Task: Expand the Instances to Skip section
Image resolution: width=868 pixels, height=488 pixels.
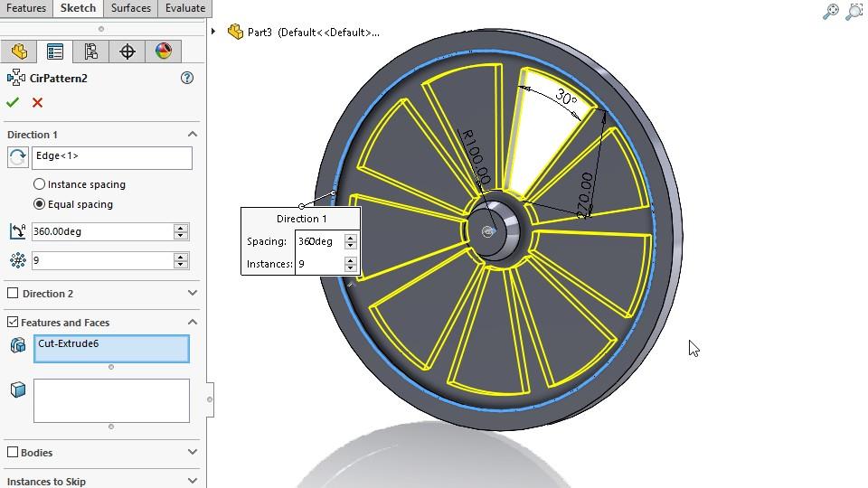Action: click(192, 482)
